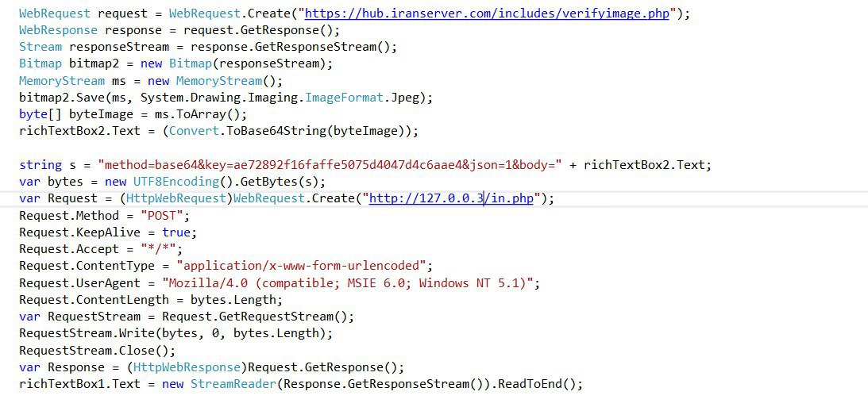Click '(HttpWebRequest)' in the var Request line
868x407 pixels.
tap(176, 198)
